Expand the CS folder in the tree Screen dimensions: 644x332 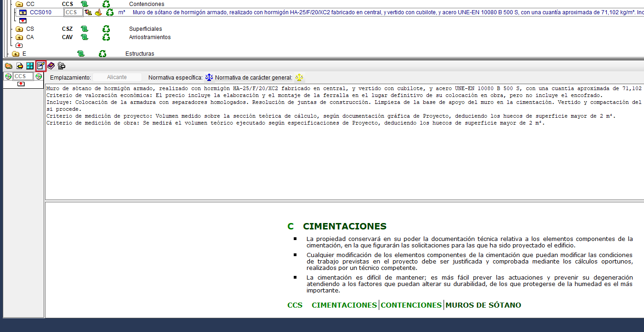pyautogui.click(x=19, y=29)
